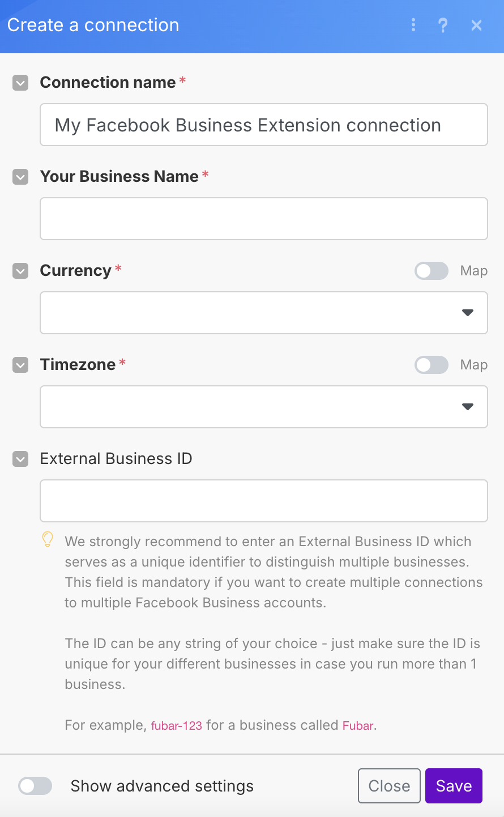The width and height of the screenshot is (504, 817).
Task: Click the chevron icon beside Currency label
Action: [x=20, y=271]
